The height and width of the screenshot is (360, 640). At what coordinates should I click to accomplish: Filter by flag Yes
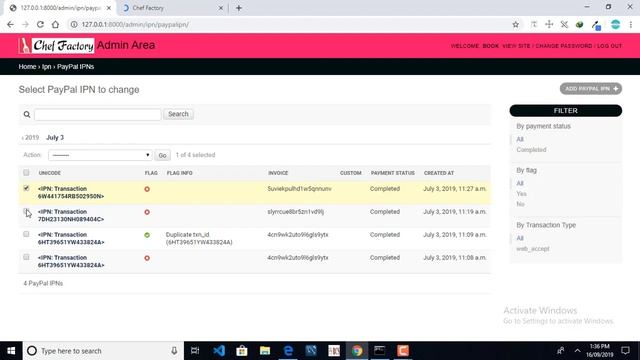click(x=521, y=194)
